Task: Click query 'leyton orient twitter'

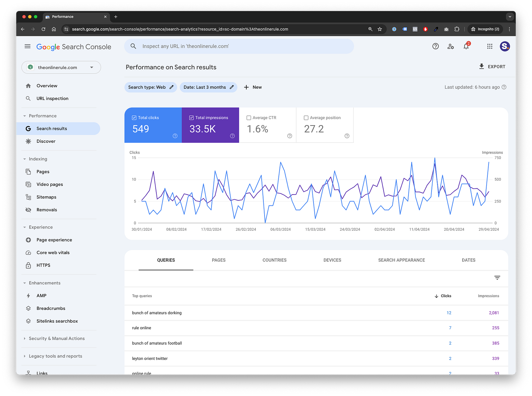Action: click(x=150, y=358)
